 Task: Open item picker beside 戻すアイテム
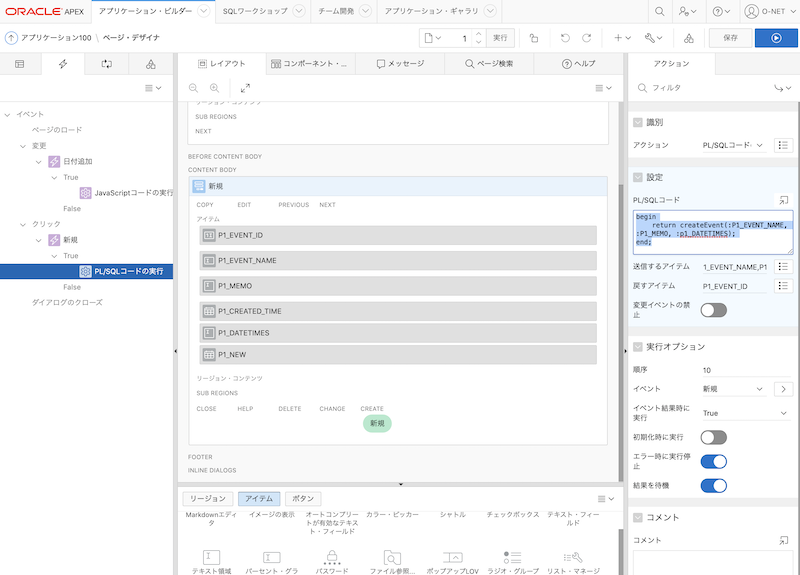tap(783, 286)
